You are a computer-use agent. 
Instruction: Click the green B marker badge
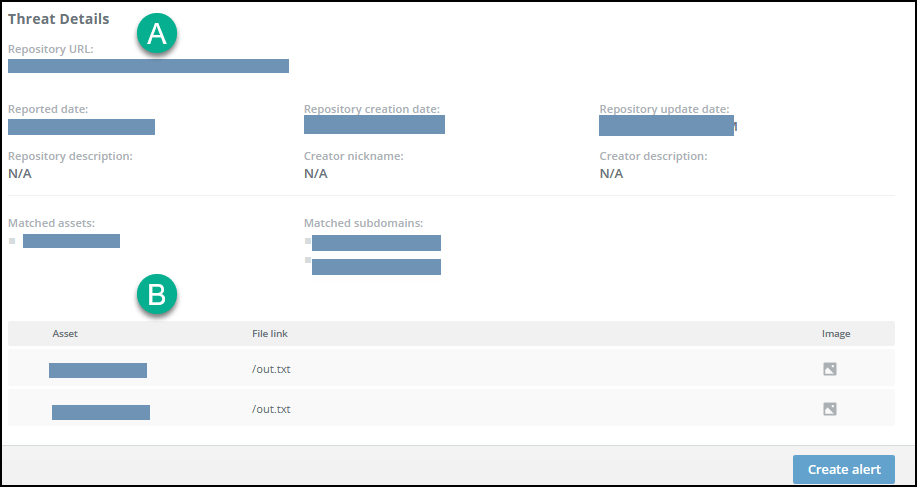point(156,295)
